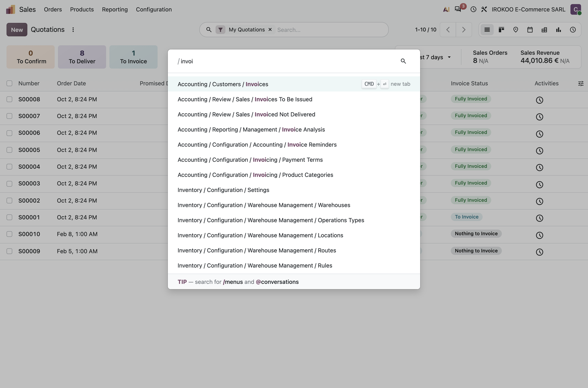Open the Quotations actions kebab menu

coord(73,30)
